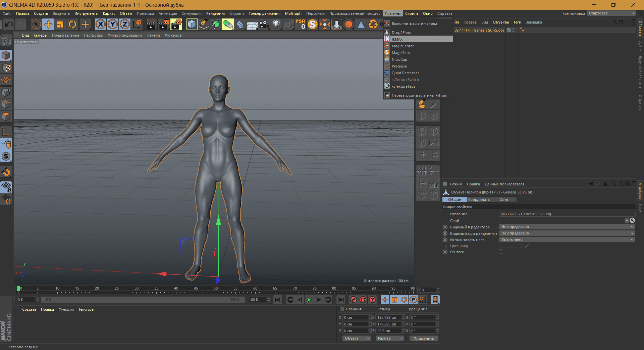This screenshot has width=644, height=350.
Task: Select the Axis L tool icon
Action: [6, 132]
